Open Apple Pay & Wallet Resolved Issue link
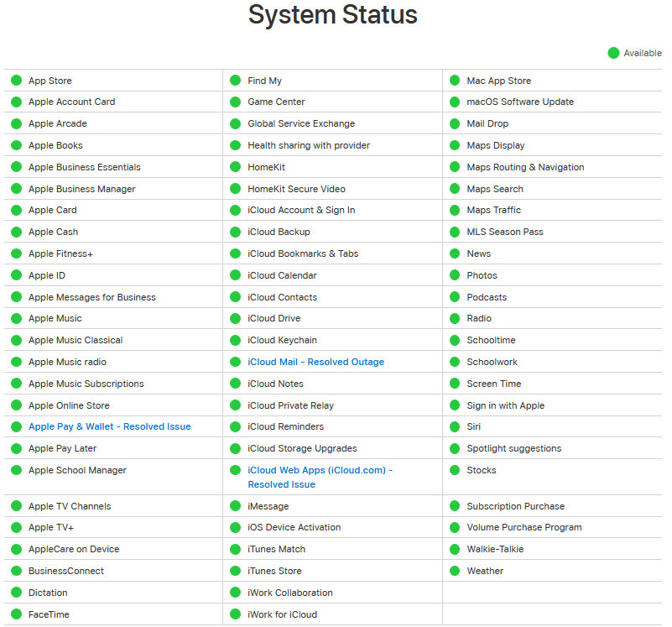The image size is (672, 627). [109, 426]
